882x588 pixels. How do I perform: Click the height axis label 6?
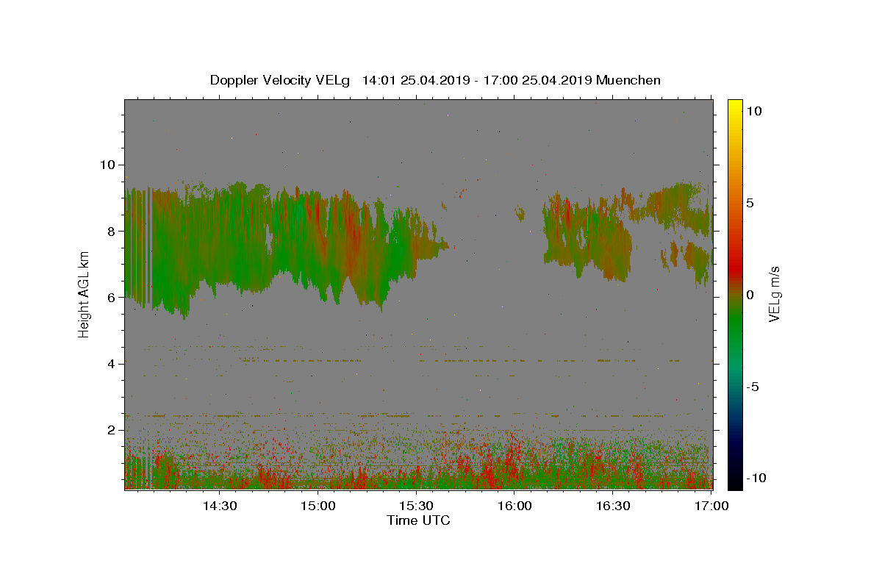click(x=112, y=297)
